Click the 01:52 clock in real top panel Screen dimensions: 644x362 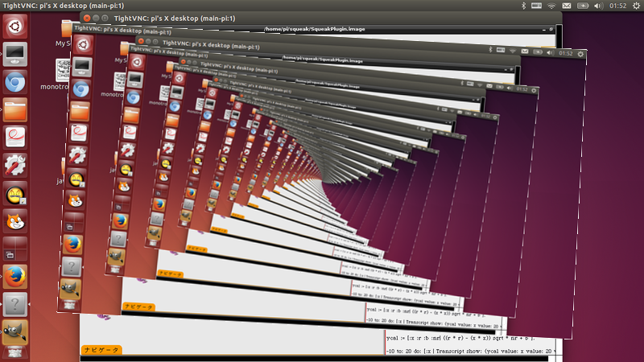[x=617, y=6]
